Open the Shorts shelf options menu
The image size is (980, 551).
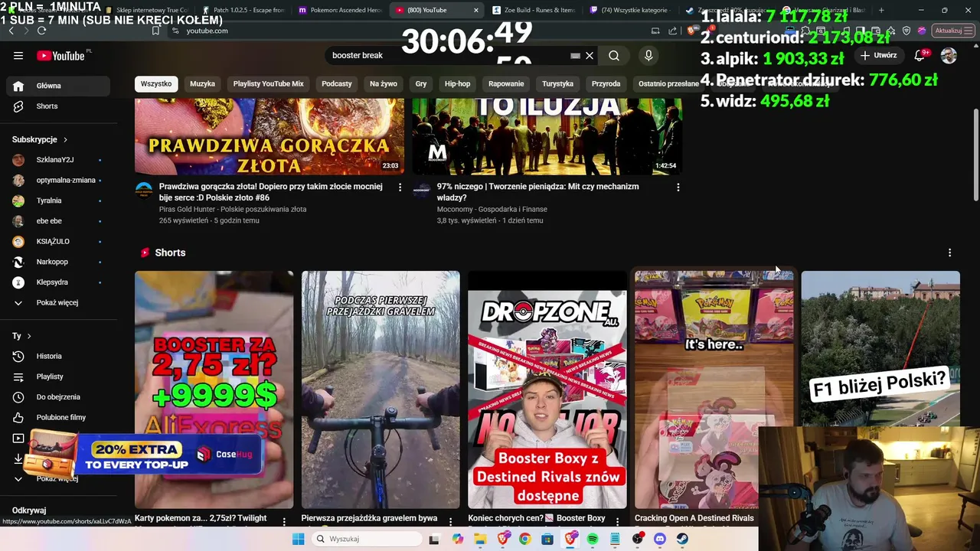[x=949, y=253]
